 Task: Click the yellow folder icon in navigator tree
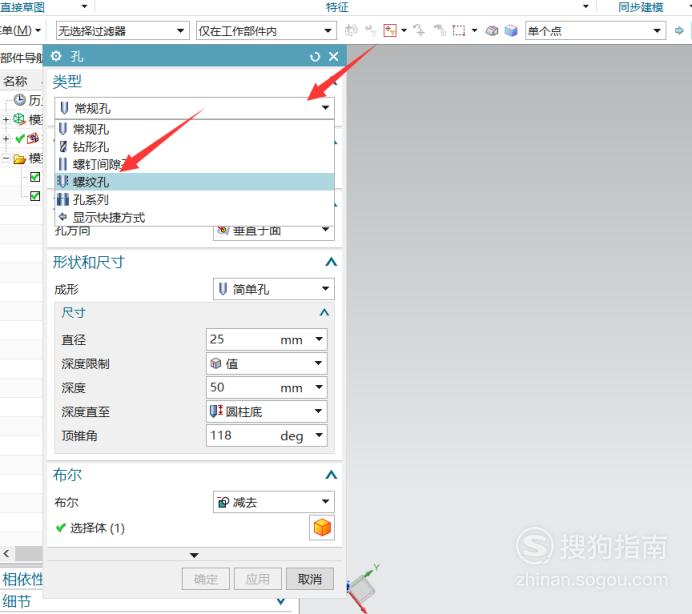point(19,158)
